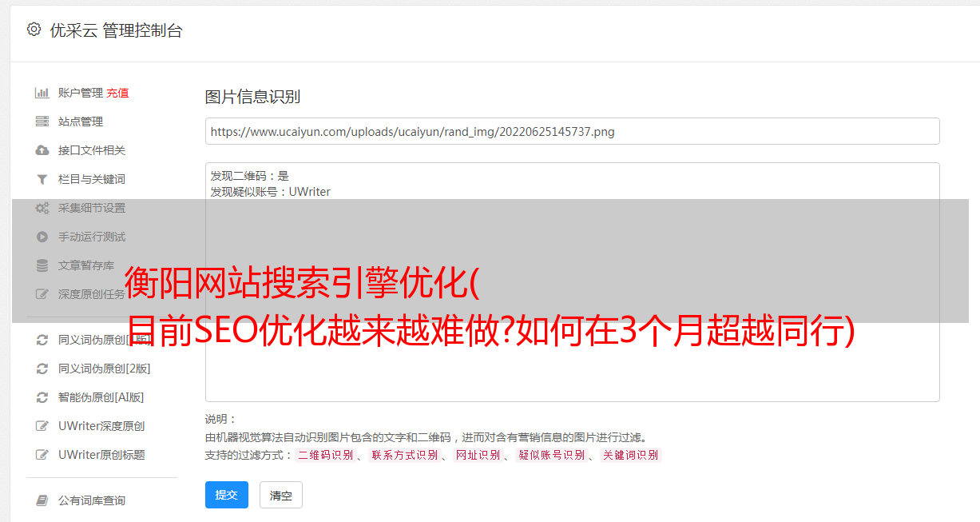980x522 pixels.
Task: Click the 栏目与关键词 filter icon
Action: [x=42, y=179]
